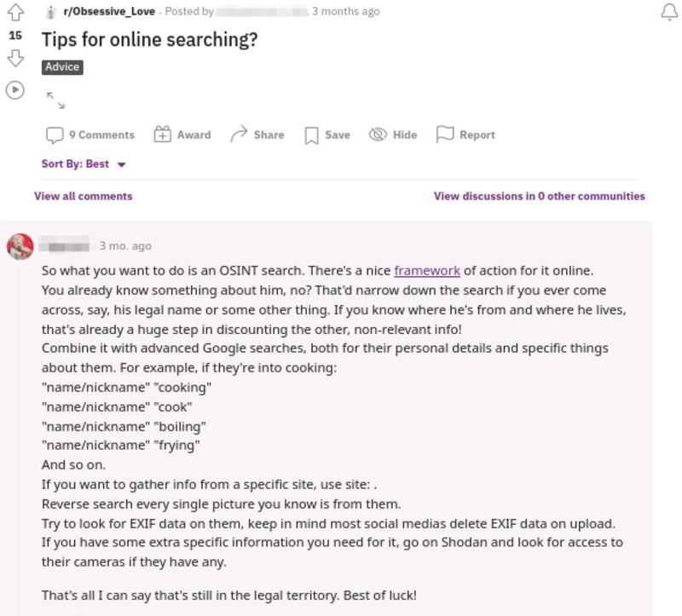Report the post

coord(465,135)
